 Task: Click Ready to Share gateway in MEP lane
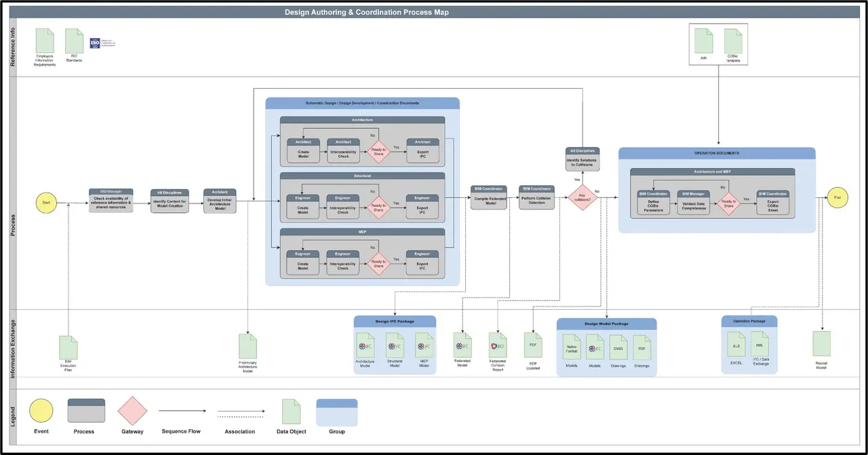[x=380, y=263]
